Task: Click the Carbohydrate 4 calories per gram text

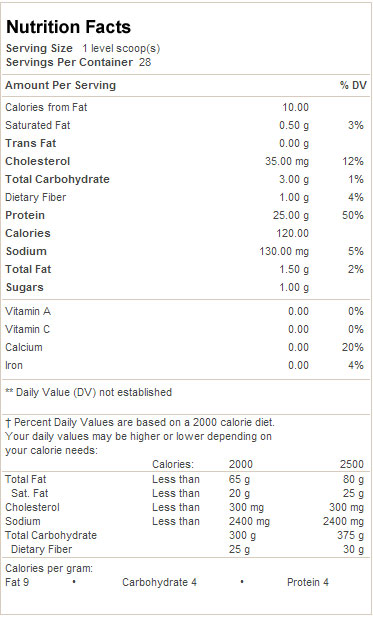Action: pyautogui.click(x=159, y=583)
